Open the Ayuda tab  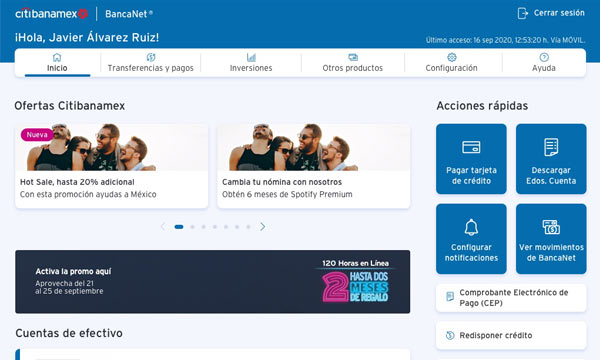[x=544, y=63]
